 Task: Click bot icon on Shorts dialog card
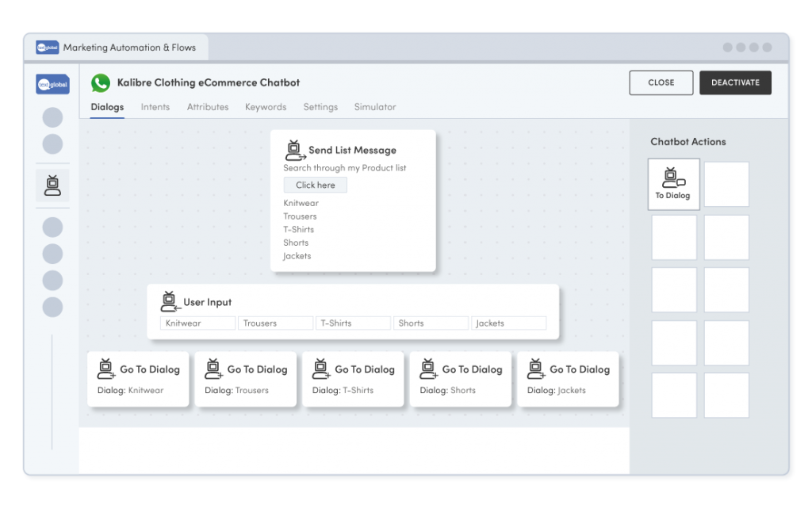point(428,369)
